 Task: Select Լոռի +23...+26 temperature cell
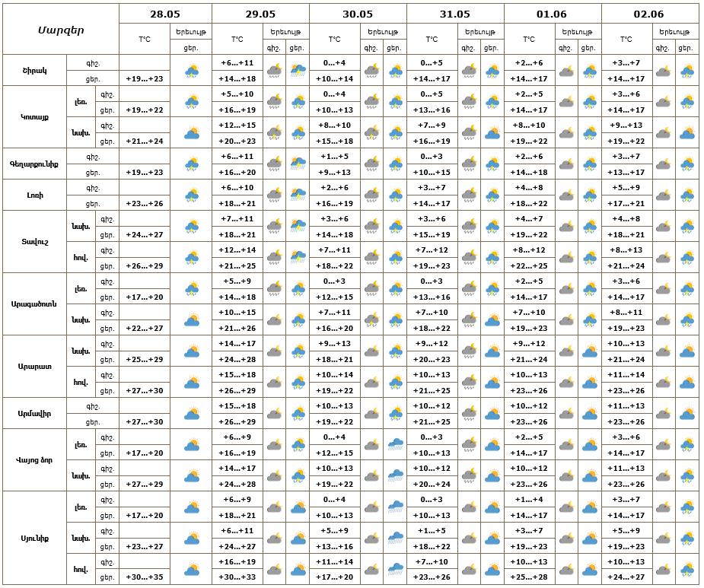click(145, 203)
